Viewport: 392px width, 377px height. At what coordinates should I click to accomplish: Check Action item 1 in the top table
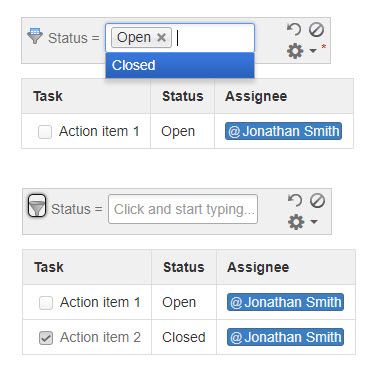pos(45,132)
